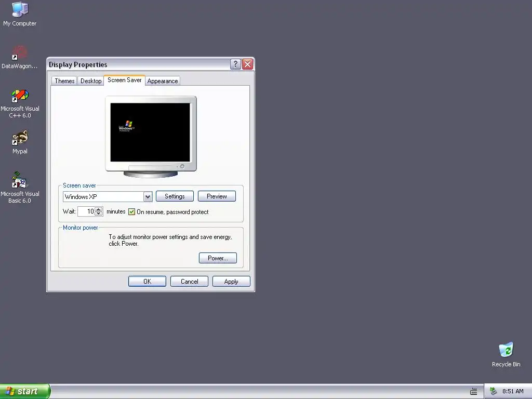Open the screen saver dropdown list
This screenshot has height=399, width=532.
(x=148, y=196)
